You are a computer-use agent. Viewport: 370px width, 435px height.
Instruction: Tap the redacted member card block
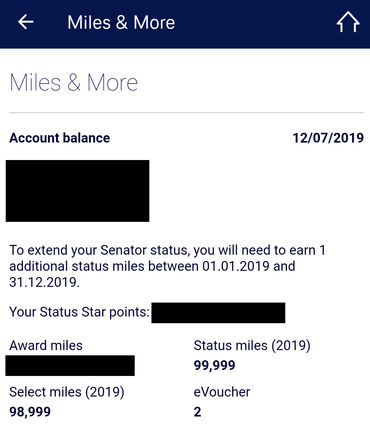(77, 191)
